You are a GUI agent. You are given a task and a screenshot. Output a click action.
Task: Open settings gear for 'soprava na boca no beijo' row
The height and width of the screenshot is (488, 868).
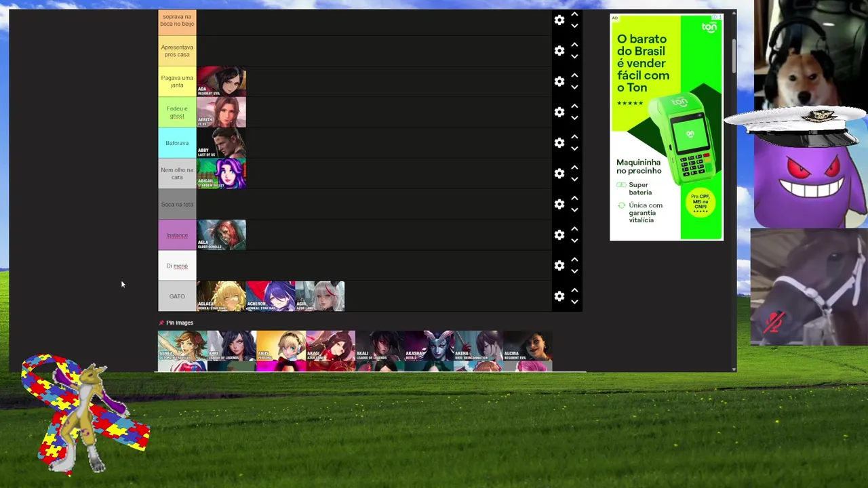coord(559,20)
